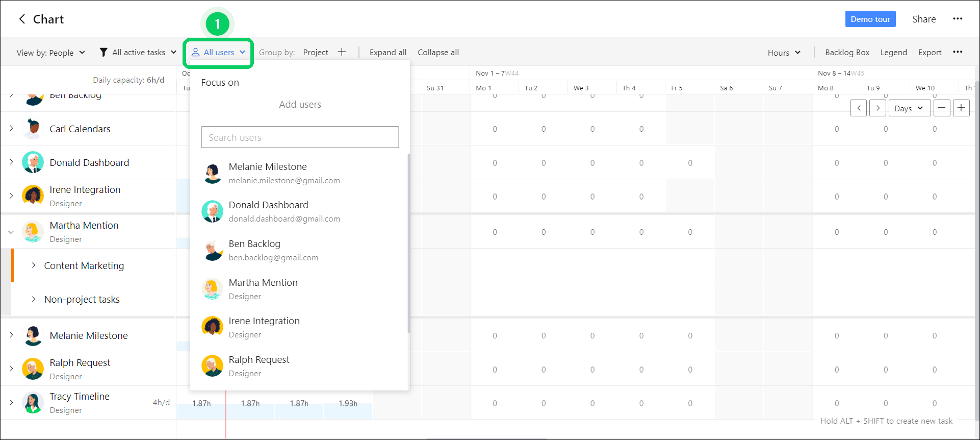The width and height of the screenshot is (980, 440).
Task: Click Donald Dashboard's avatar in the people list
Action: click(x=33, y=162)
